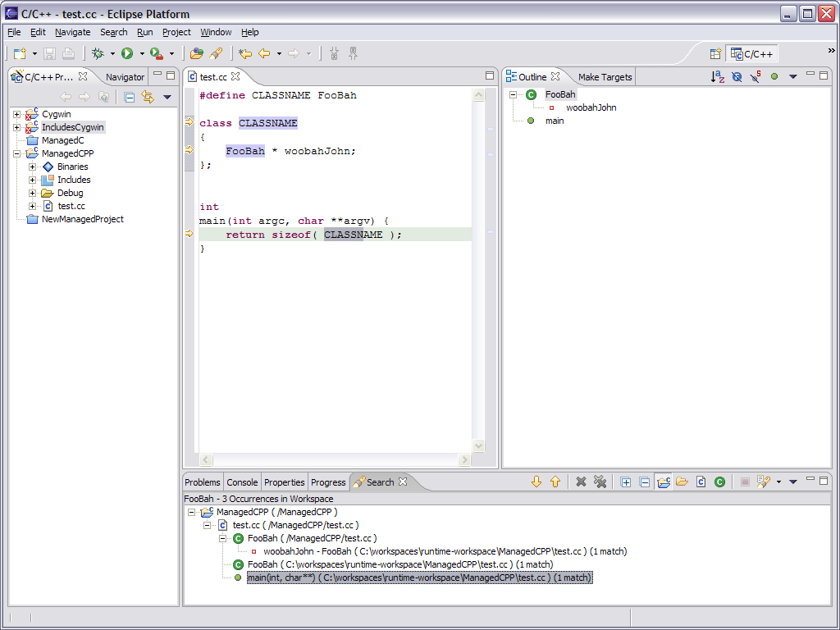Remove all matches in Search view
This screenshot has width=840, height=630.
600,482
